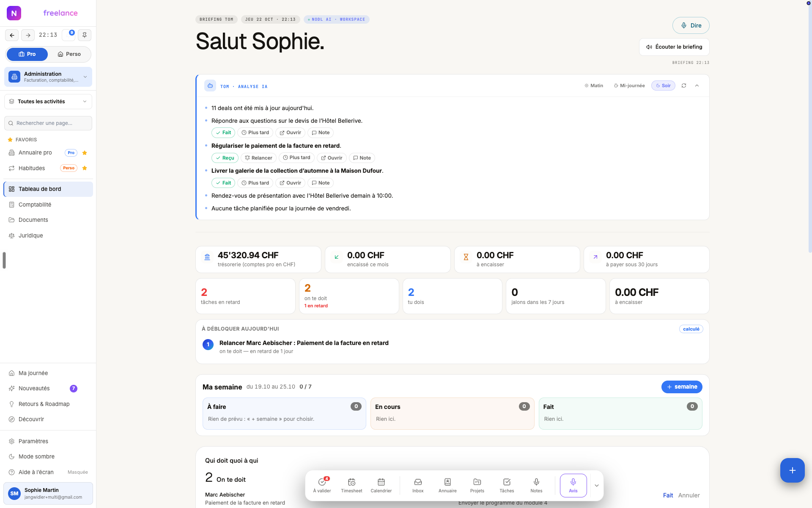The width and height of the screenshot is (812, 508).
Task: Click the Dire voice button
Action: click(691, 25)
